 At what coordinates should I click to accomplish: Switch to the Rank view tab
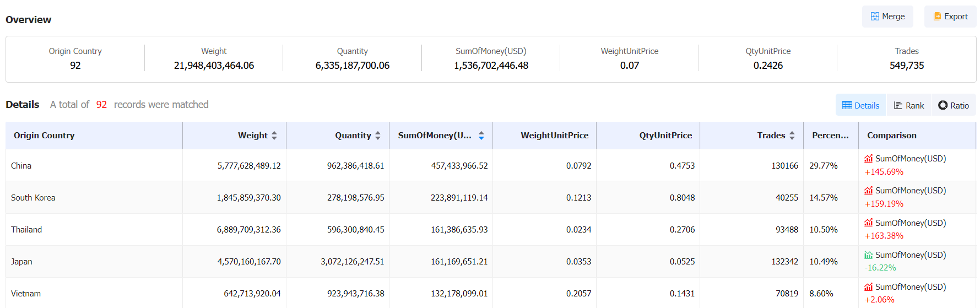click(x=908, y=105)
